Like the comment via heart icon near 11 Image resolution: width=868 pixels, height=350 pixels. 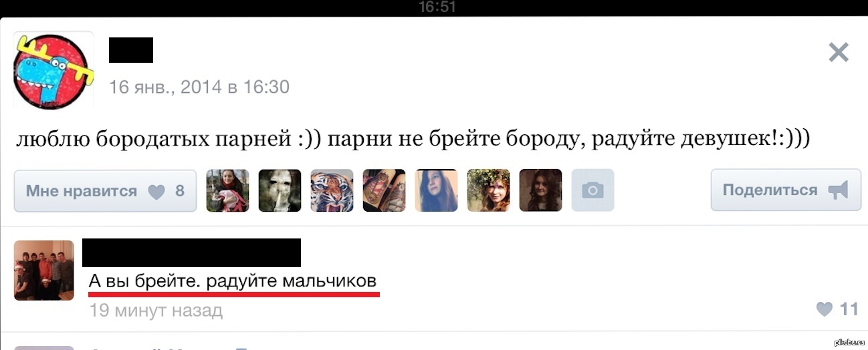pyautogui.click(x=825, y=309)
